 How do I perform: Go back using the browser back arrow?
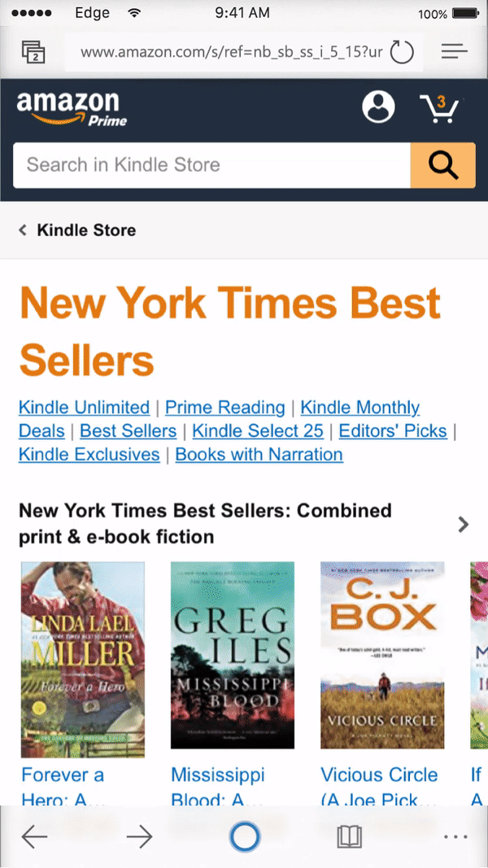tap(34, 836)
